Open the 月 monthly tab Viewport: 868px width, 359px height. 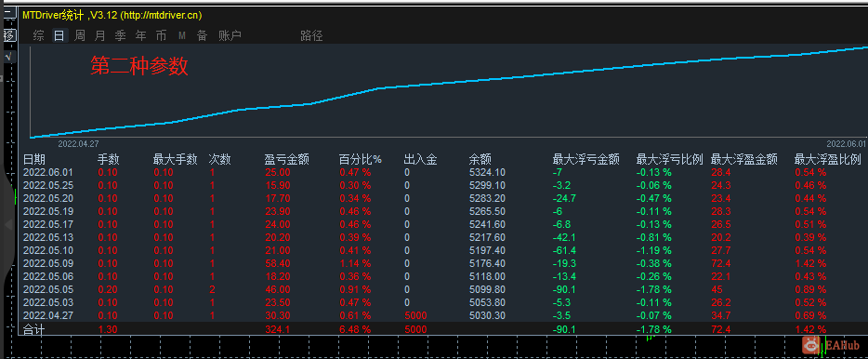pyautogui.click(x=99, y=36)
